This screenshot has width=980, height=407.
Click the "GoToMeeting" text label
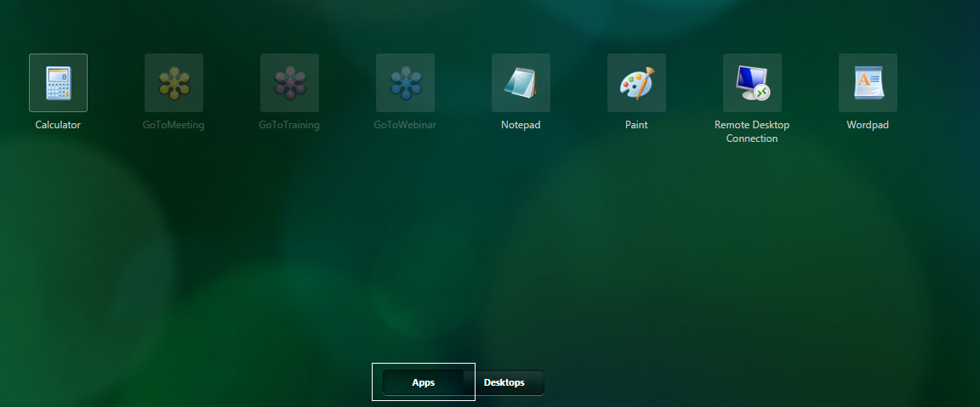(x=174, y=125)
